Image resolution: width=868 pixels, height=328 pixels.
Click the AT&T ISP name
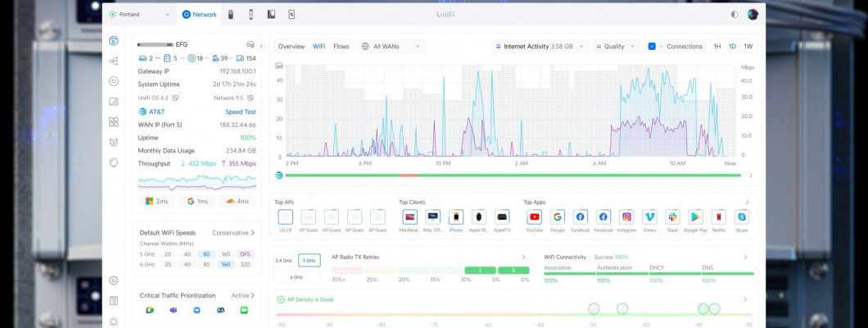click(x=156, y=112)
